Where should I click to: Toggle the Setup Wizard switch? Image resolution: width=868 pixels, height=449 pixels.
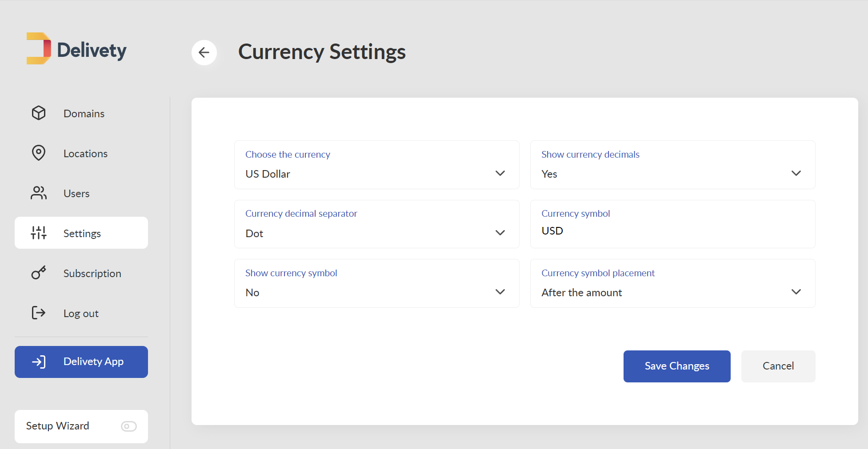(x=129, y=426)
